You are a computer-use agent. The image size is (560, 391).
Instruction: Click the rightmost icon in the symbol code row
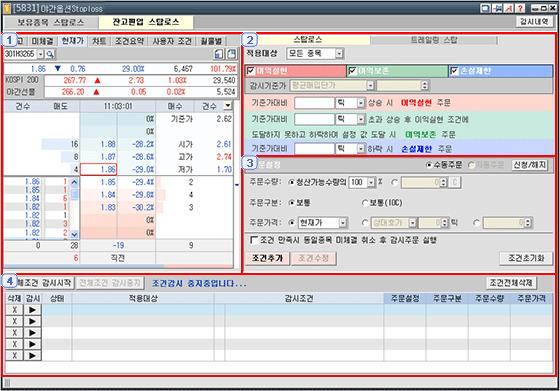coord(232,54)
